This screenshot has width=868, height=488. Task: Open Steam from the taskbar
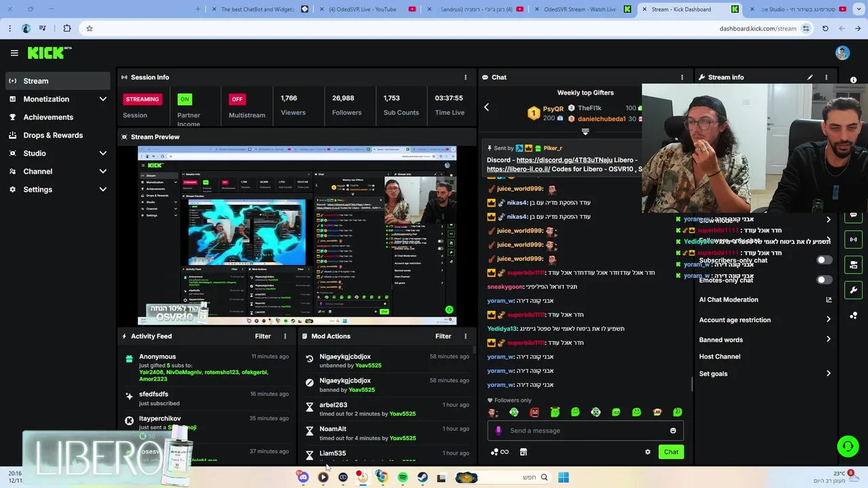pyautogui.click(x=422, y=477)
